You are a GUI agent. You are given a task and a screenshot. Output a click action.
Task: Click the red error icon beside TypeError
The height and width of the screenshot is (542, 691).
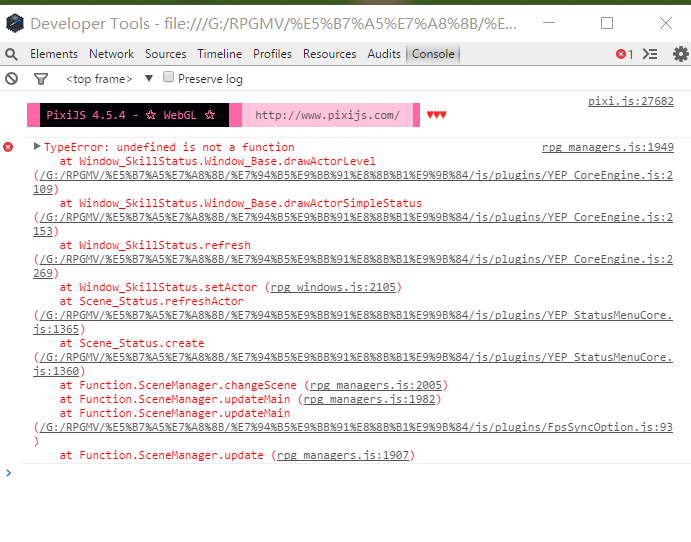8,147
